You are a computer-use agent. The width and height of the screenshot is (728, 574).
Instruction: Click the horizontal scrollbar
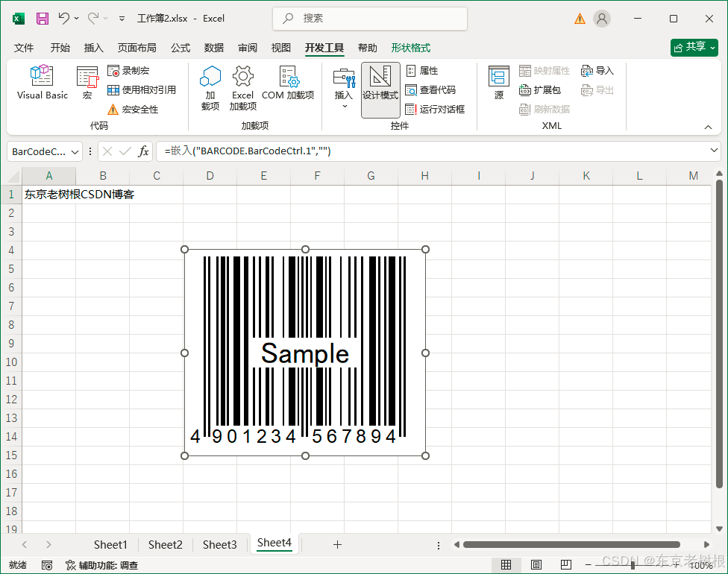571,544
